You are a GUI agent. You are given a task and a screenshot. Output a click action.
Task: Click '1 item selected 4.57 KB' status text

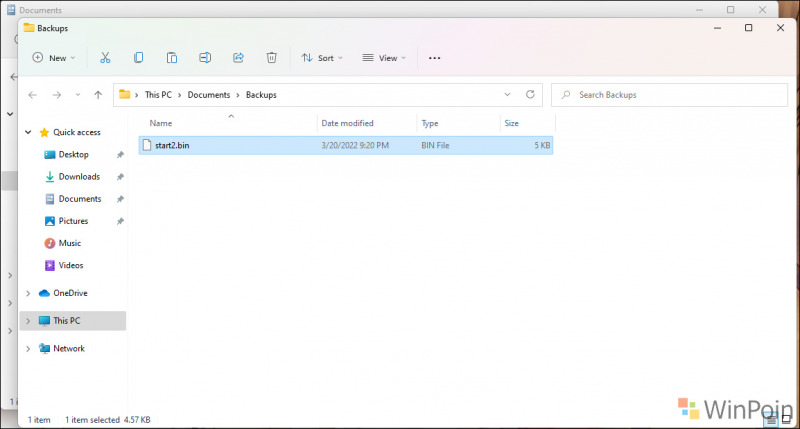pos(108,420)
